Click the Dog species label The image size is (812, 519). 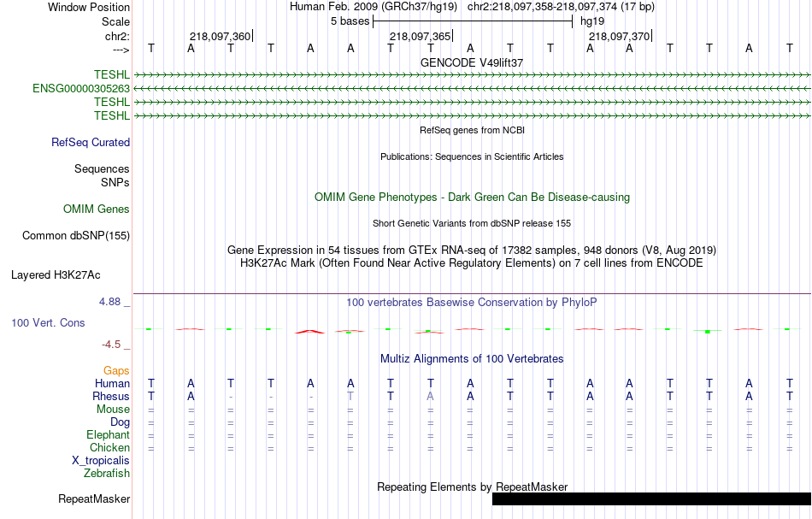120,422
